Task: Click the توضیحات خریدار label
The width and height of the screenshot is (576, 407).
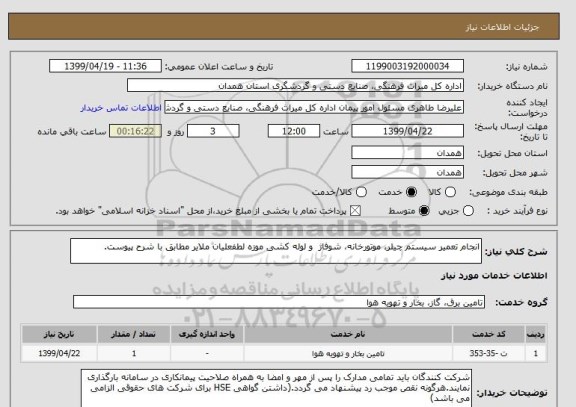Action: coord(512,393)
